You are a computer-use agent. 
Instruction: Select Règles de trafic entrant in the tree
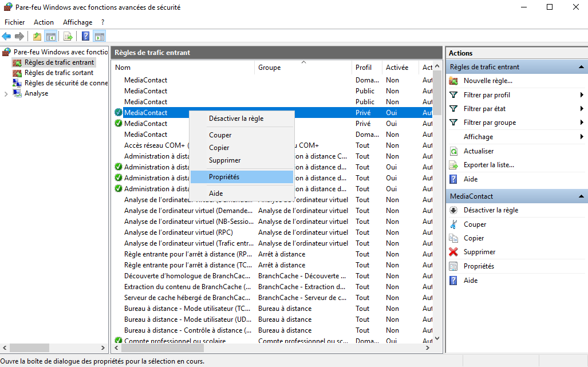coord(59,62)
